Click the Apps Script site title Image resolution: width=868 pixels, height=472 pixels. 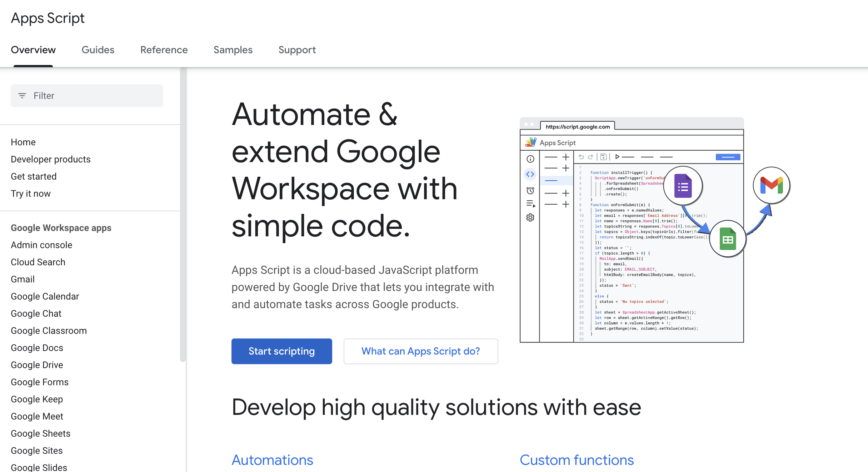pos(48,18)
